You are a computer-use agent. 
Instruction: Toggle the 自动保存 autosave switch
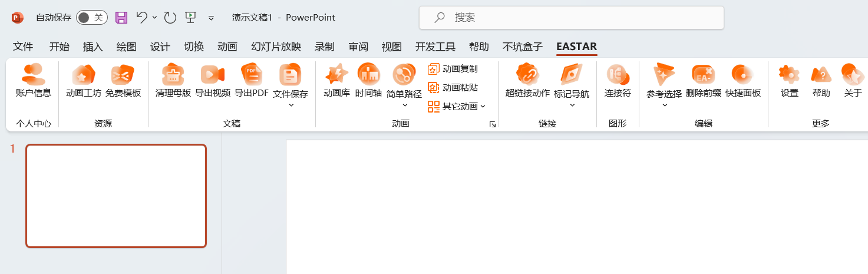coord(91,18)
